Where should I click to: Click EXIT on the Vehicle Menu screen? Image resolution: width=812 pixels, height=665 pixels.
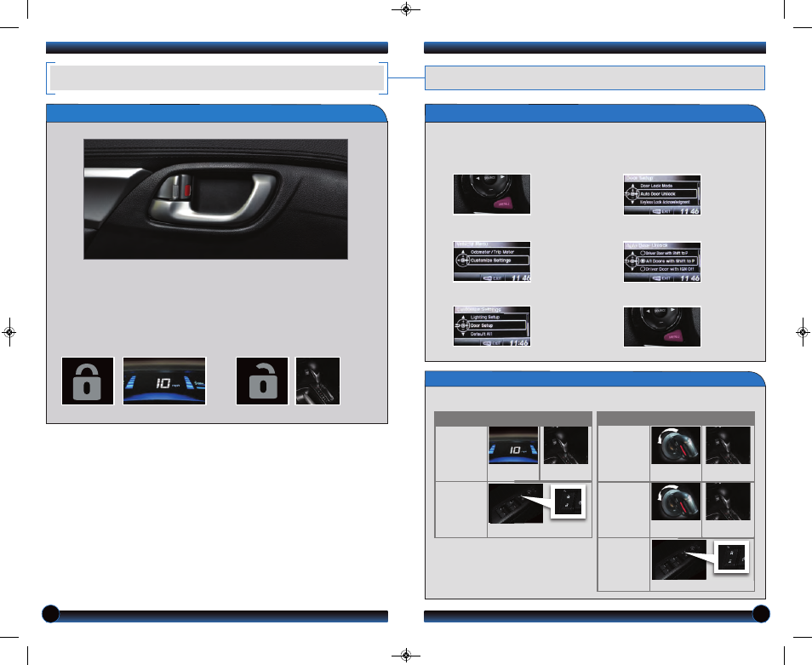coord(494,278)
